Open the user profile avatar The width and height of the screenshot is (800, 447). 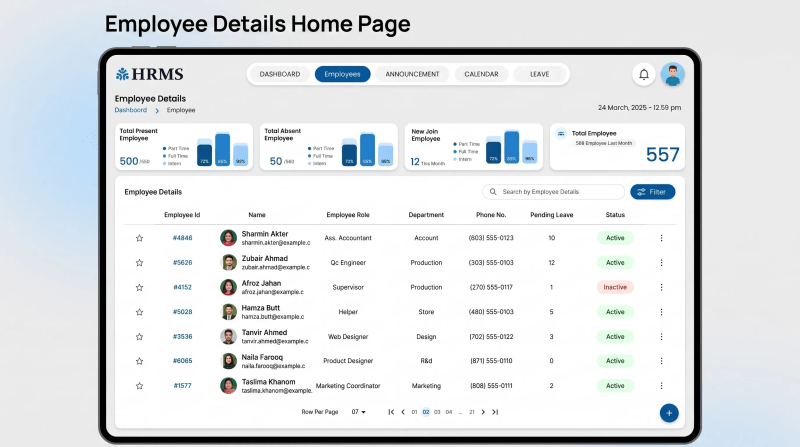(x=672, y=74)
